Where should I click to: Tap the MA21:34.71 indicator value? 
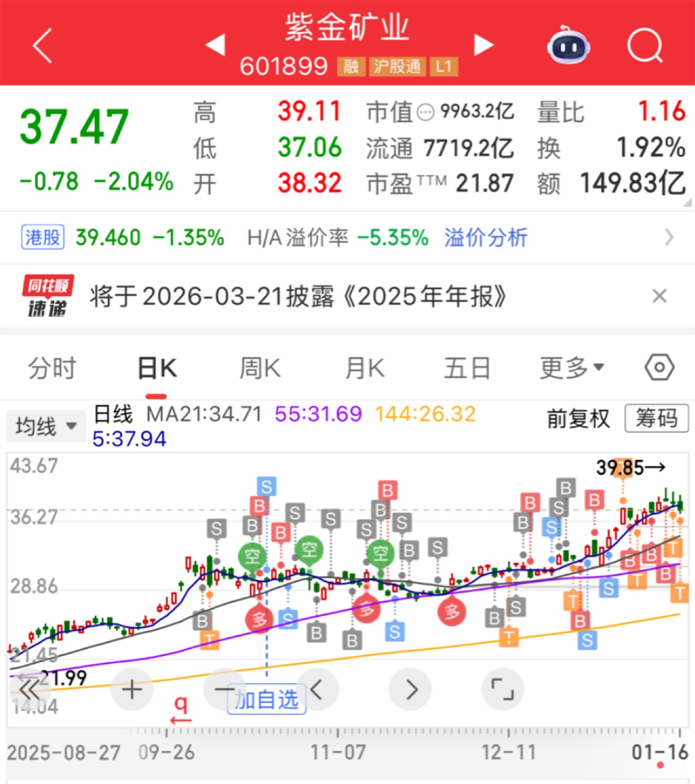pyautogui.click(x=204, y=414)
